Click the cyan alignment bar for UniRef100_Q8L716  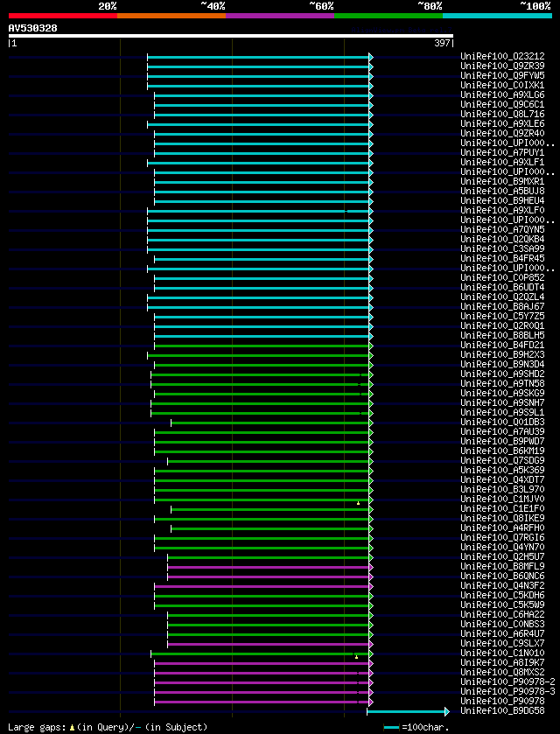coord(263,115)
